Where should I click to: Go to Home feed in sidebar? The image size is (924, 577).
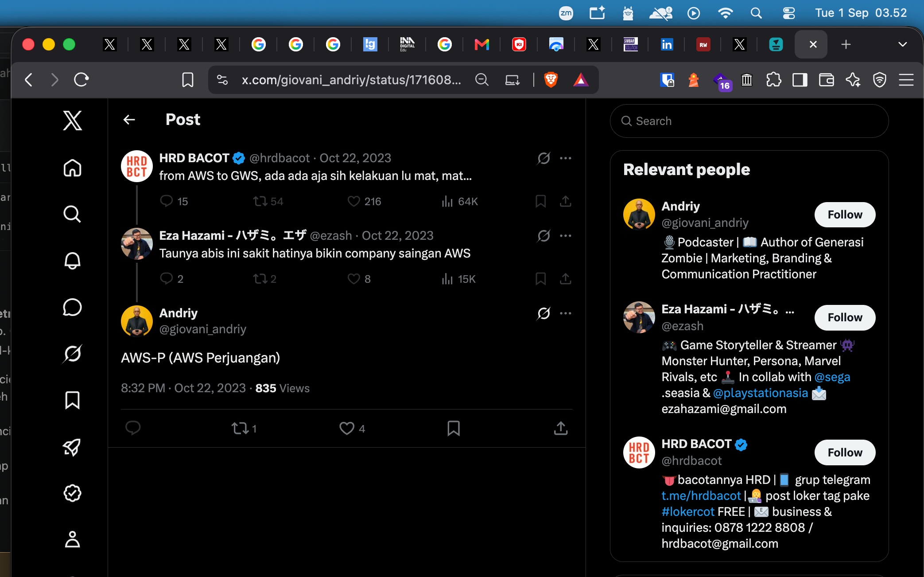click(x=73, y=168)
